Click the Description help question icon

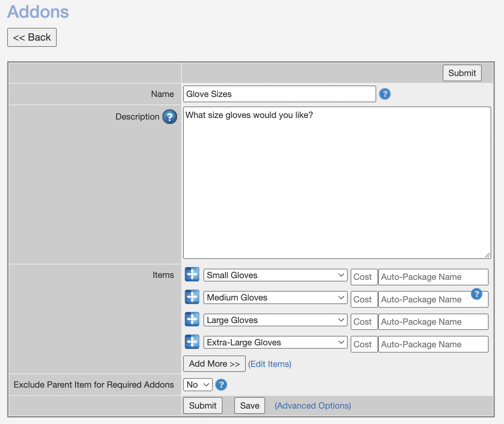[x=169, y=117]
